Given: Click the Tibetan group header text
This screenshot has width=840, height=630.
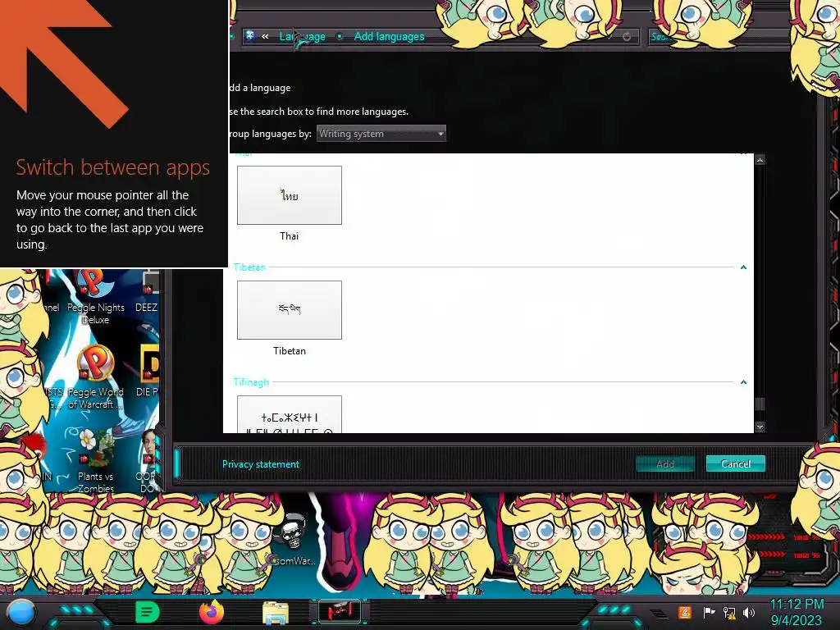Looking at the screenshot, I should [x=249, y=267].
